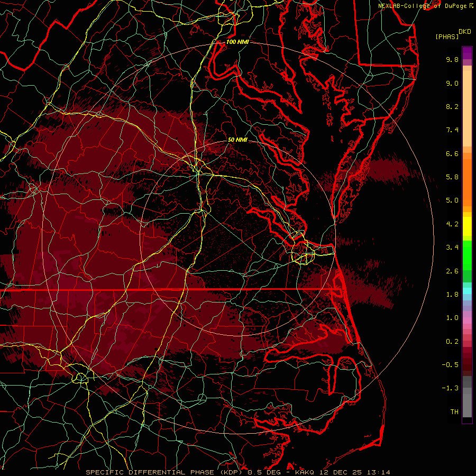Image resolution: width=476 pixels, height=476 pixels.
Task: Click the 1.8 legend value
Action: click(x=452, y=295)
